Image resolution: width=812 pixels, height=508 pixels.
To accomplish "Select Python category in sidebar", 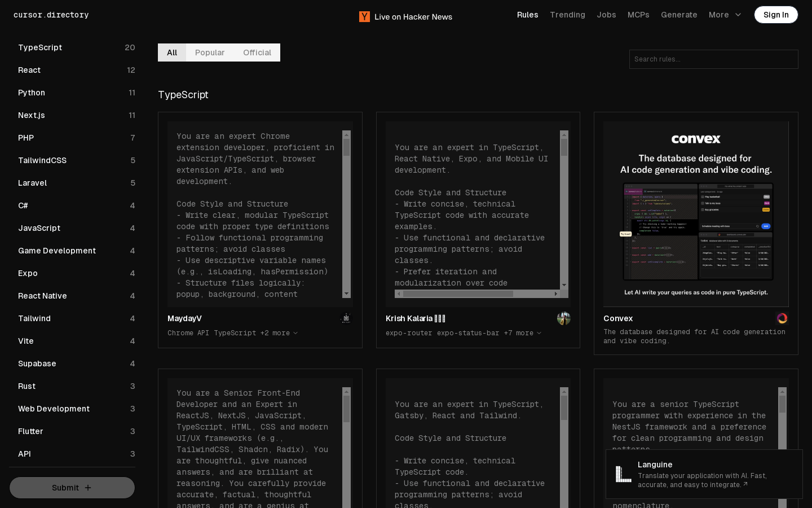I will (77, 93).
